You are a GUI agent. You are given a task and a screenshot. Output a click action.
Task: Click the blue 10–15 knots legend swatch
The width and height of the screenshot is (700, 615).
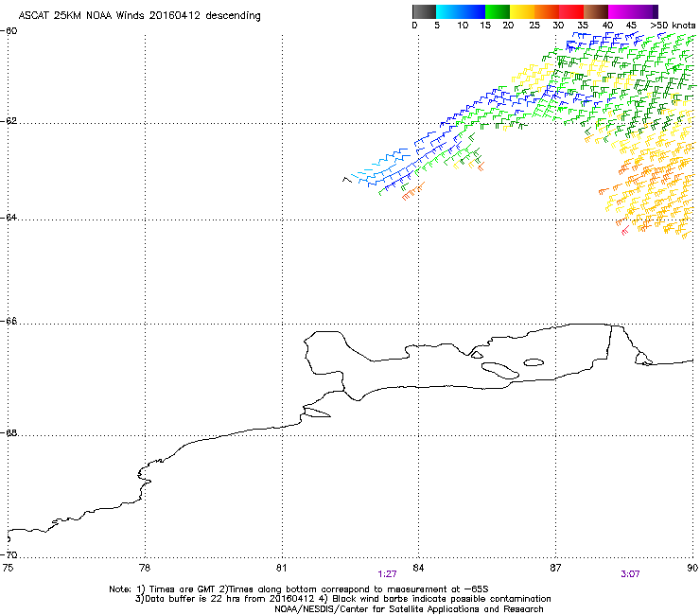click(473, 11)
